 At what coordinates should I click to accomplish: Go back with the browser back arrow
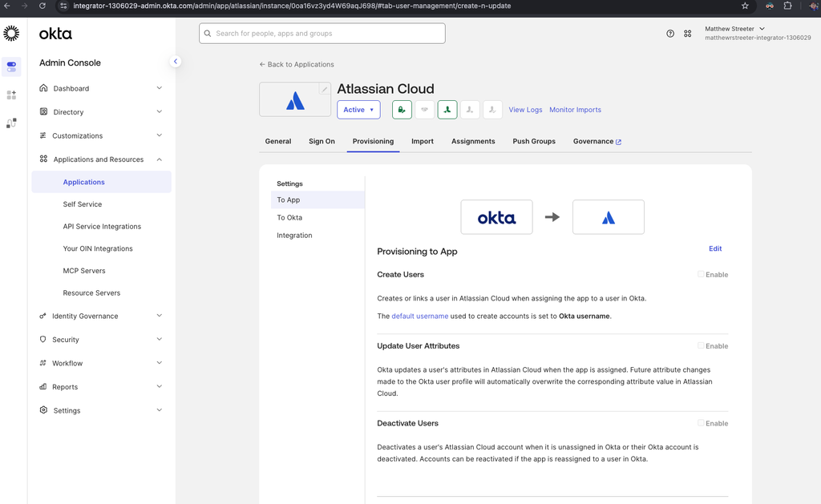coord(7,6)
